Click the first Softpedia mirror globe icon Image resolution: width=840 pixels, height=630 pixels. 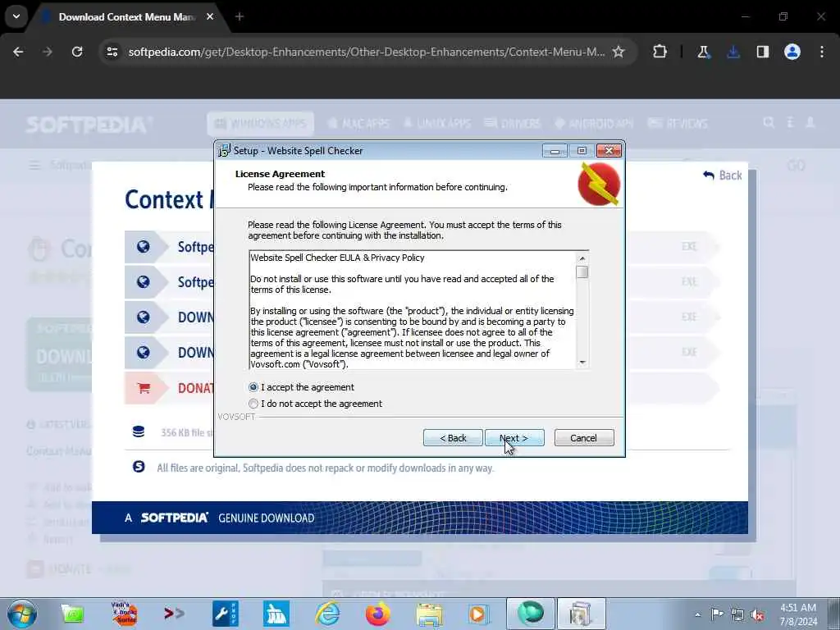143,246
